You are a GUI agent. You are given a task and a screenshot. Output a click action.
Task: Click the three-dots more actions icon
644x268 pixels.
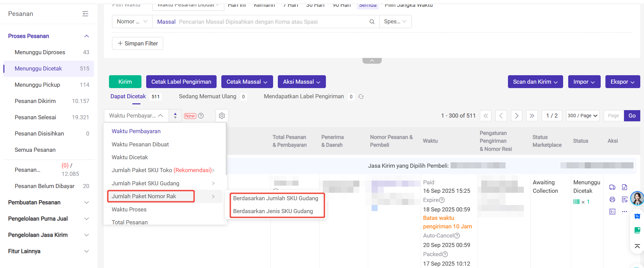coord(624,211)
